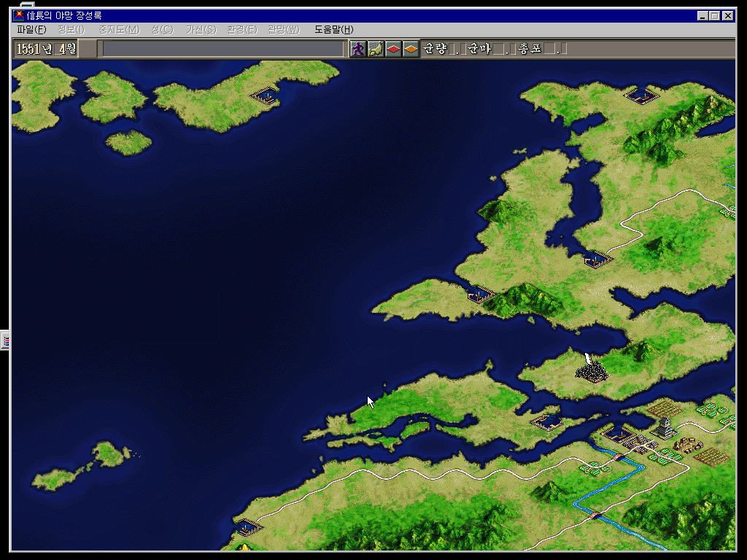
Task: Click the 총포 firearms label
Action: point(530,49)
